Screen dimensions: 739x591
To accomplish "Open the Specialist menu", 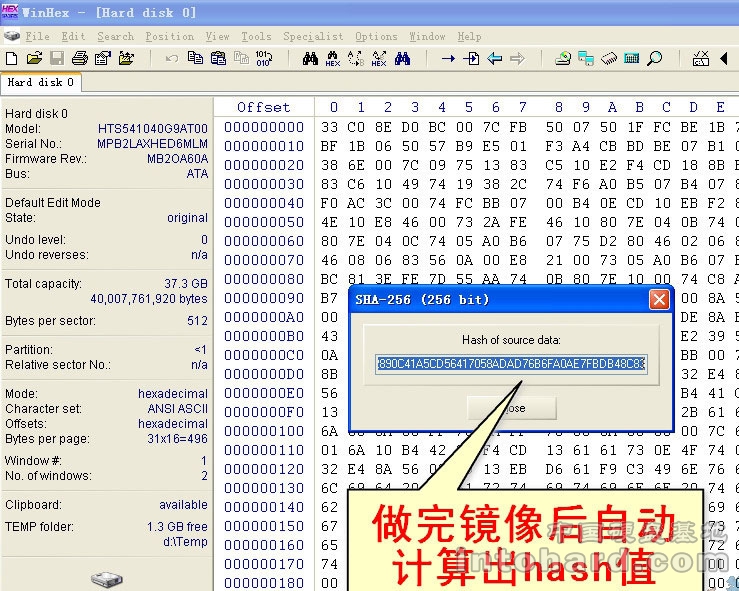I will (312, 36).
